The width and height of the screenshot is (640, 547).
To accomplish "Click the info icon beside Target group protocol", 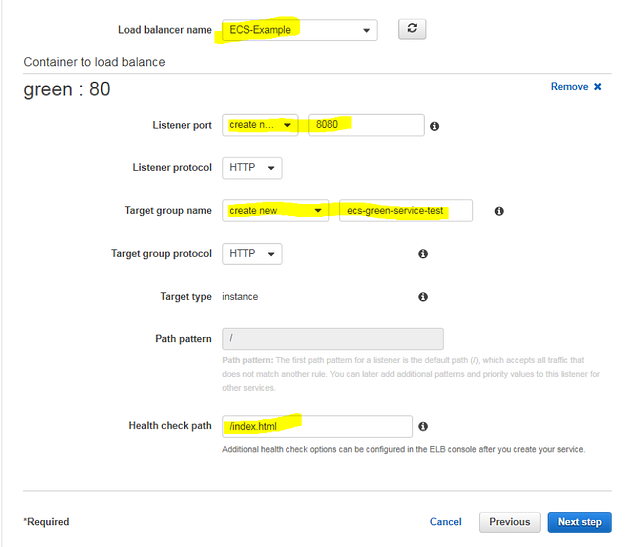I will [423, 254].
